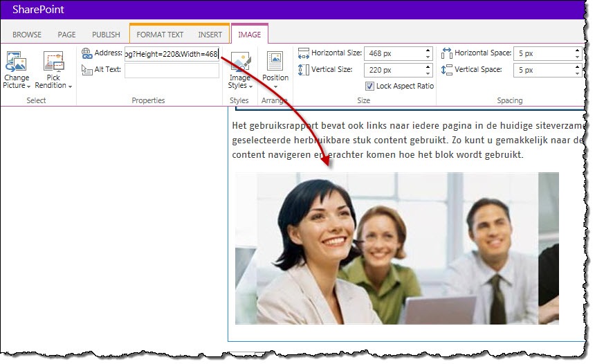Viewport: 595px width, 364px height.
Task: Click the Address link globe icon
Action: 87,53
